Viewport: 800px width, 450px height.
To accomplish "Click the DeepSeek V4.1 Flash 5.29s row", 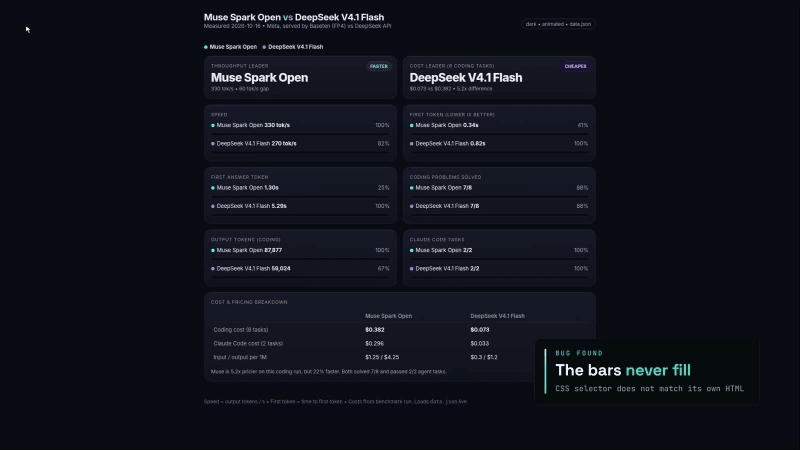I will 300,206.
